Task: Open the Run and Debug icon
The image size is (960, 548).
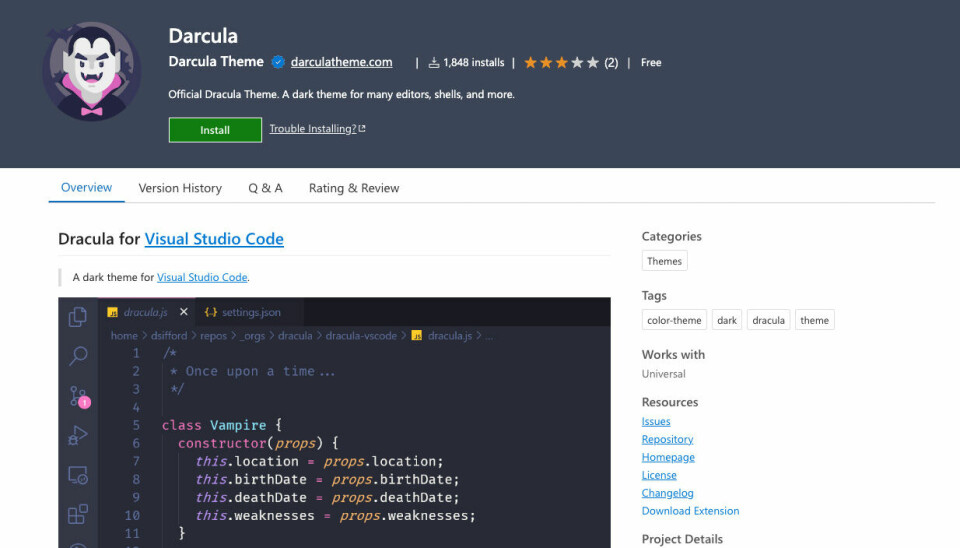Action: point(78,435)
